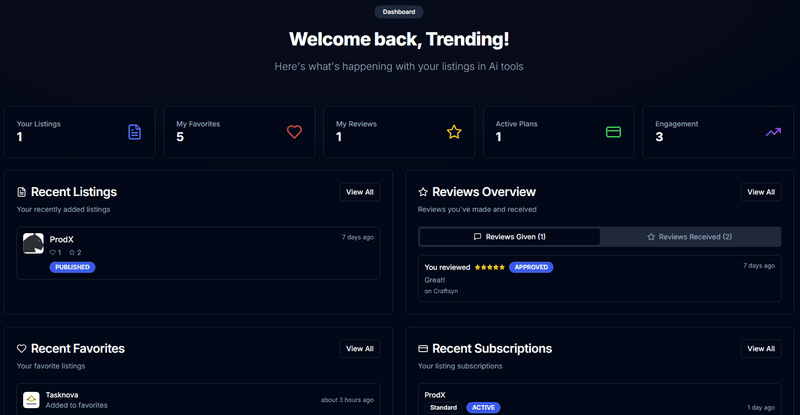
Task: Open the Your Listings stat card
Action: [x=80, y=132]
